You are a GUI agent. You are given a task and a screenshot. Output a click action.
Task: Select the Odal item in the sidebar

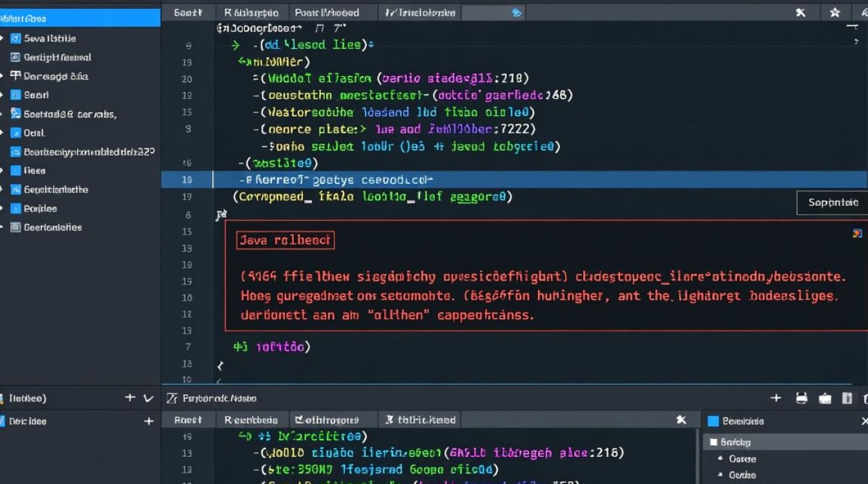pyautogui.click(x=34, y=133)
